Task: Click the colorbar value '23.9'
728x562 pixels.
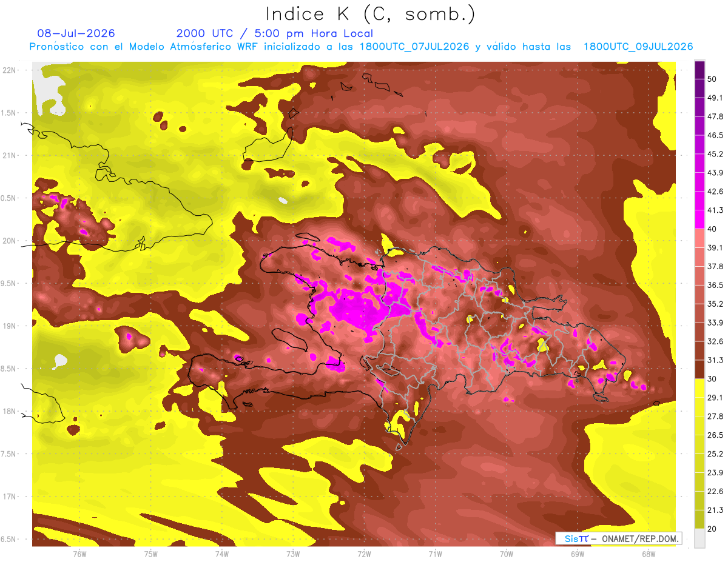Action: click(715, 472)
